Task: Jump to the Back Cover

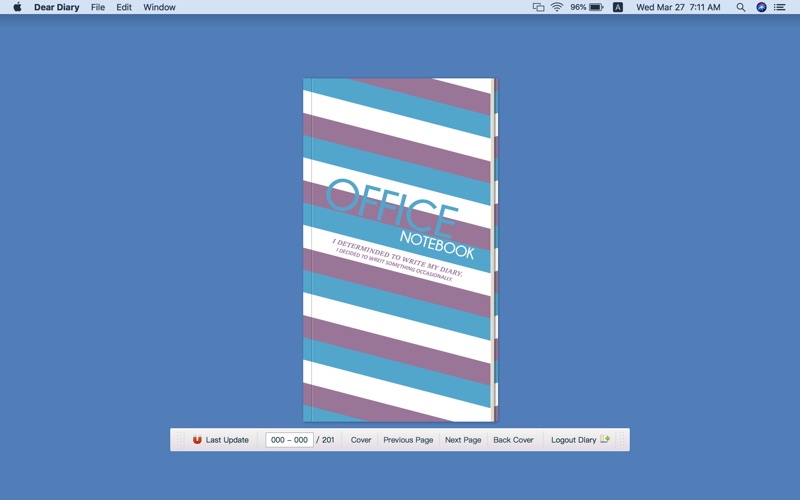Action: pos(513,440)
